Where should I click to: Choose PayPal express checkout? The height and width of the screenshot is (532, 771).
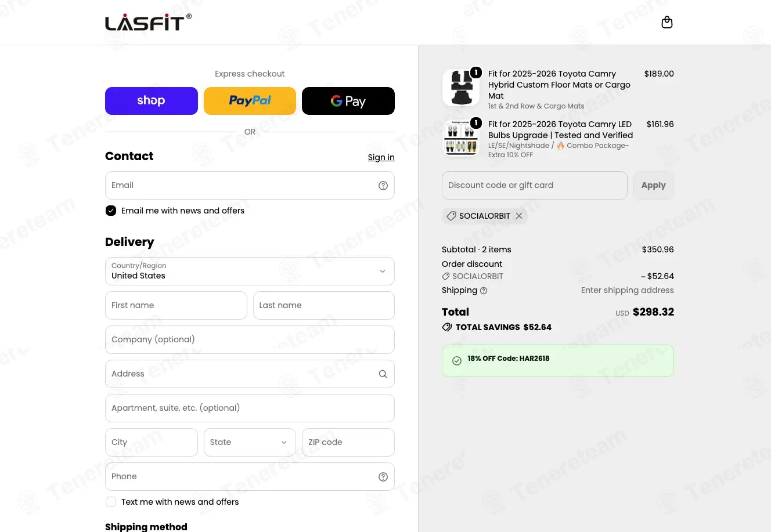(250, 101)
